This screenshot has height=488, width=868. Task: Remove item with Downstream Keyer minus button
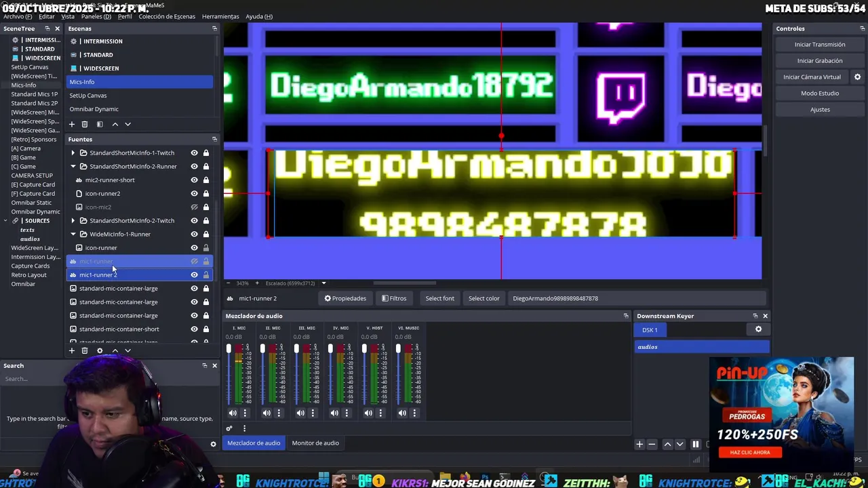tap(652, 445)
